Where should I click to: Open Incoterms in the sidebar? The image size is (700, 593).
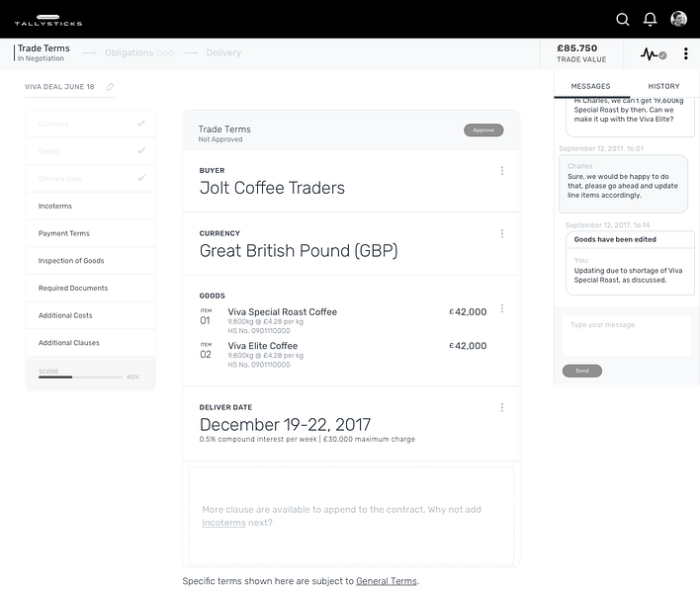[x=91, y=206]
